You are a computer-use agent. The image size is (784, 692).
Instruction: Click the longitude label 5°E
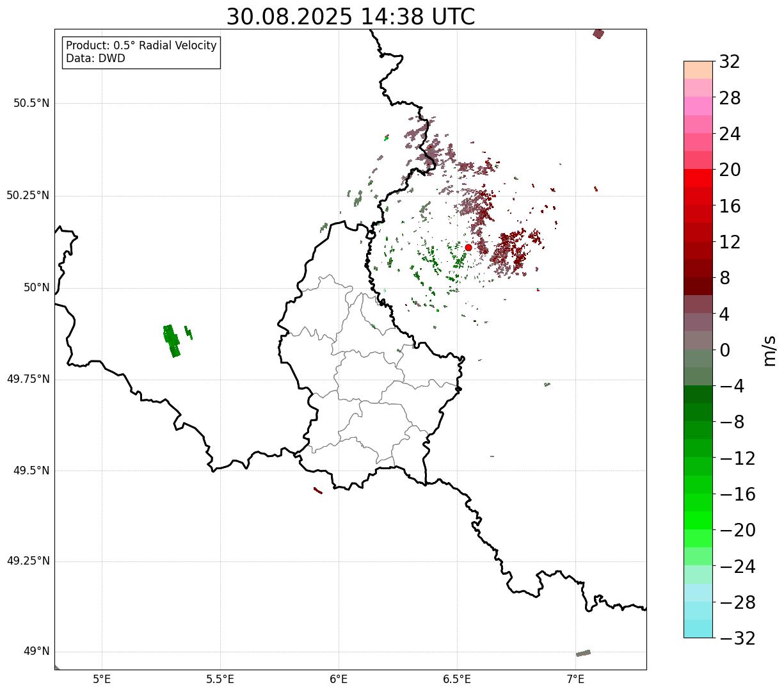tap(102, 679)
